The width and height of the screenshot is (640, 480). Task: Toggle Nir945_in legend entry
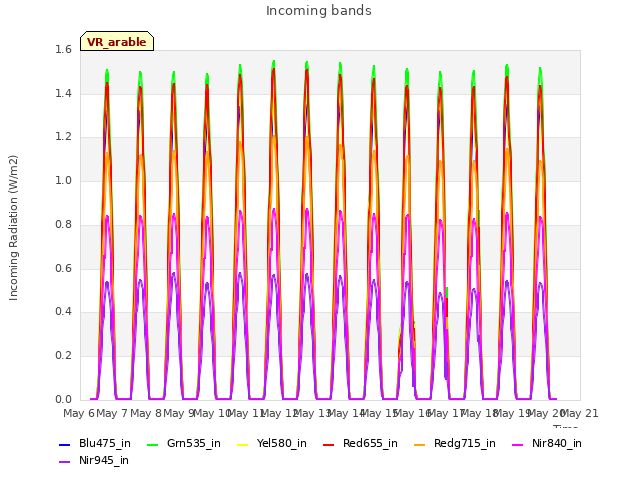[94, 460]
